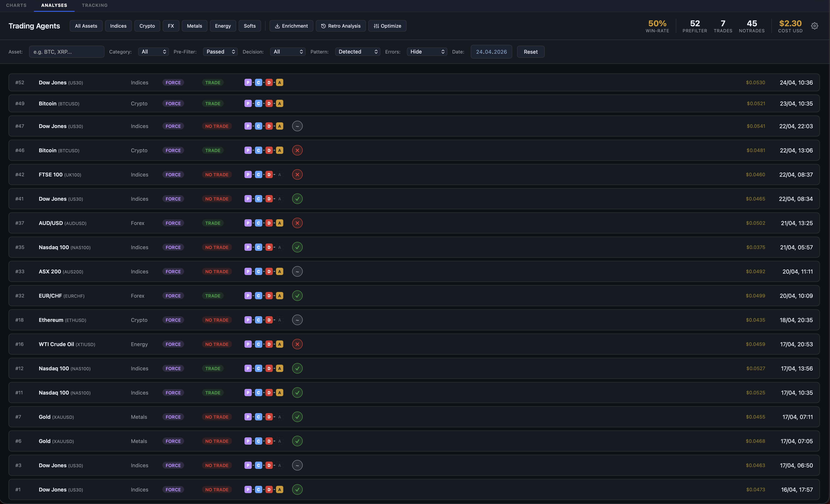Open the Pattern Detected dropdown
Viewport: 830px width, 504px height.
tap(357, 51)
